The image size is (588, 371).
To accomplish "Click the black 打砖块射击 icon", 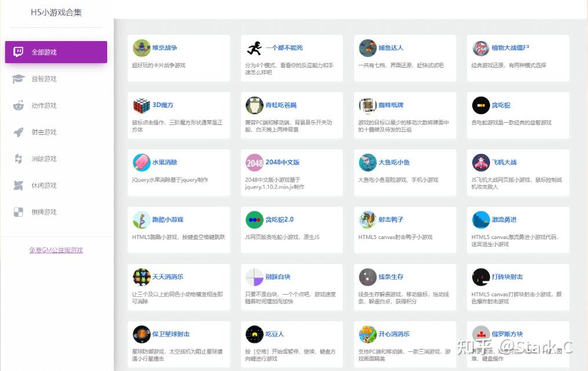I will tap(481, 277).
